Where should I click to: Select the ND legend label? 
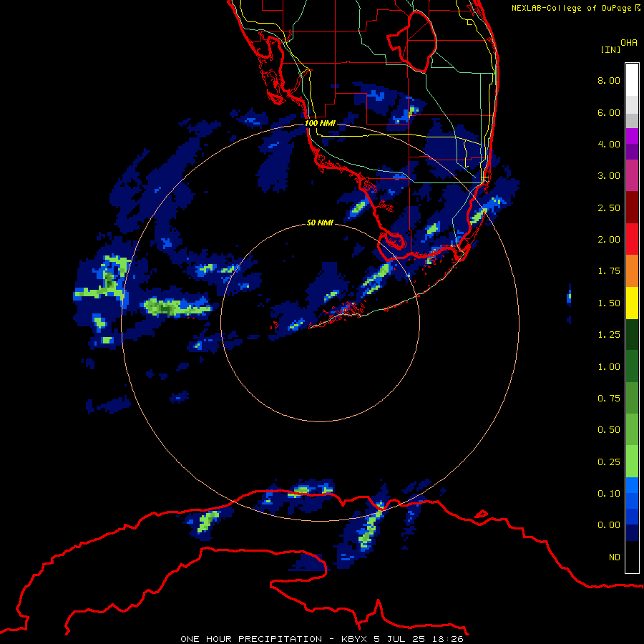tap(615, 557)
